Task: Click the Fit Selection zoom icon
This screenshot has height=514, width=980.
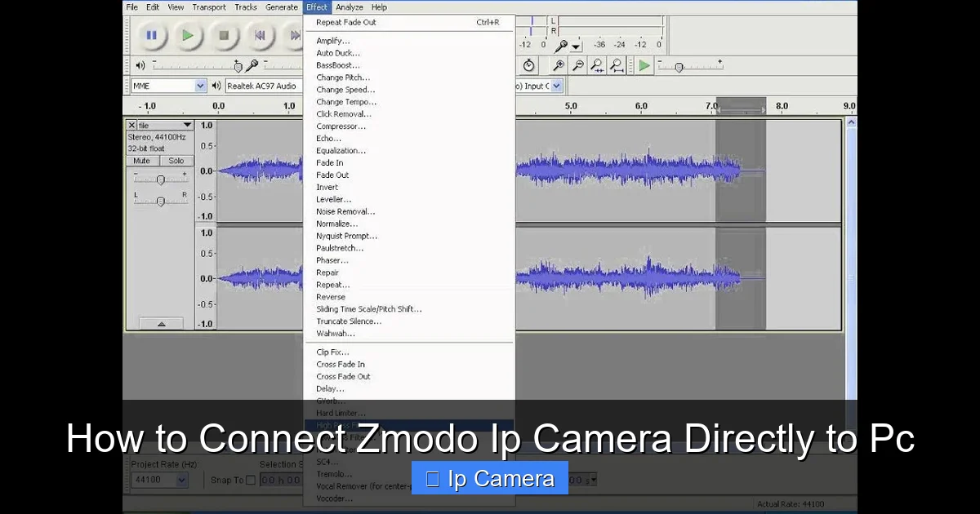Action: point(598,65)
